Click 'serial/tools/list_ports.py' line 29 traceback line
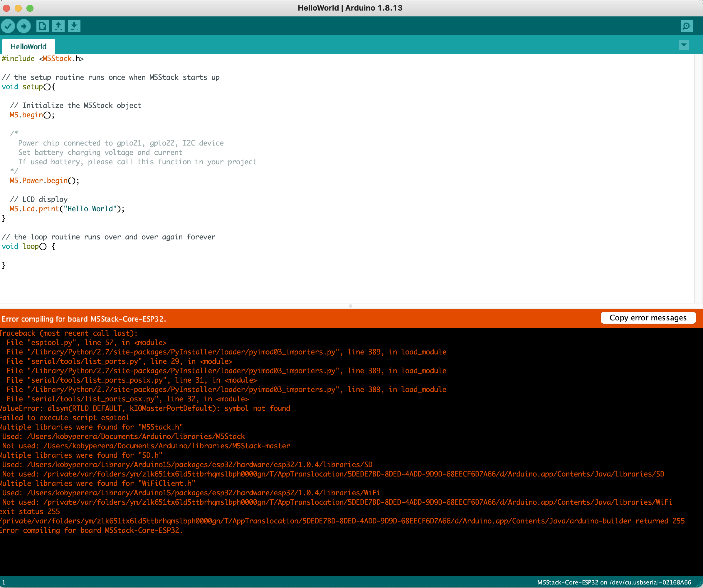703x588 pixels. coord(119,361)
